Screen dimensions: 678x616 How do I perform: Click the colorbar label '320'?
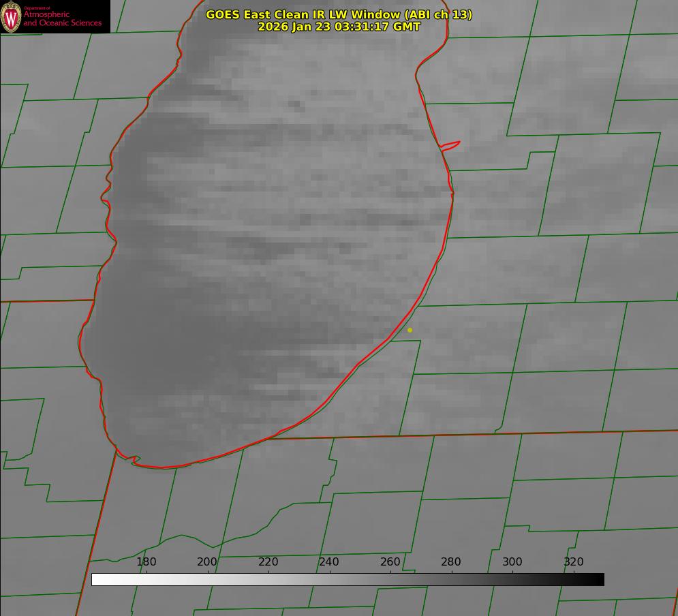[574, 561]
